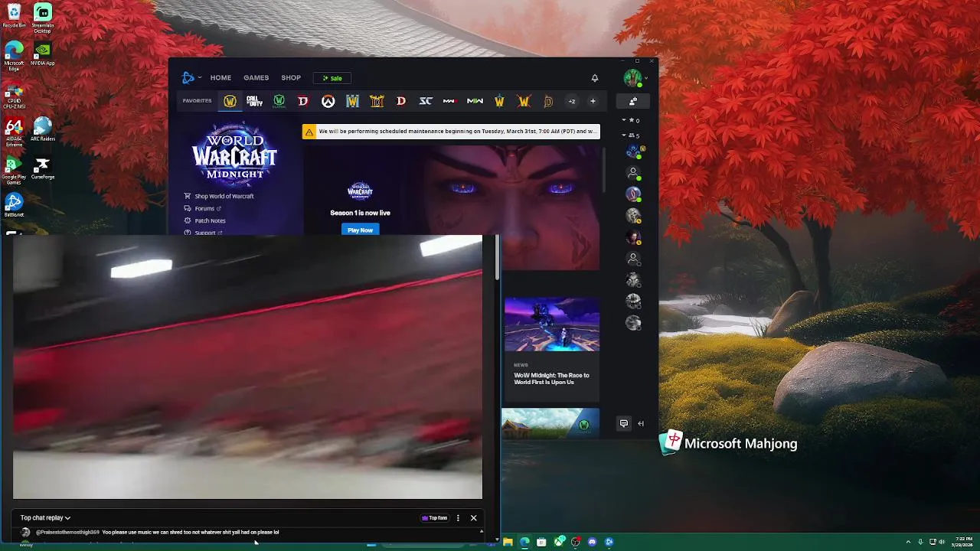
Task: Select the StarCraft SC favorites icon
Action: 426,101
